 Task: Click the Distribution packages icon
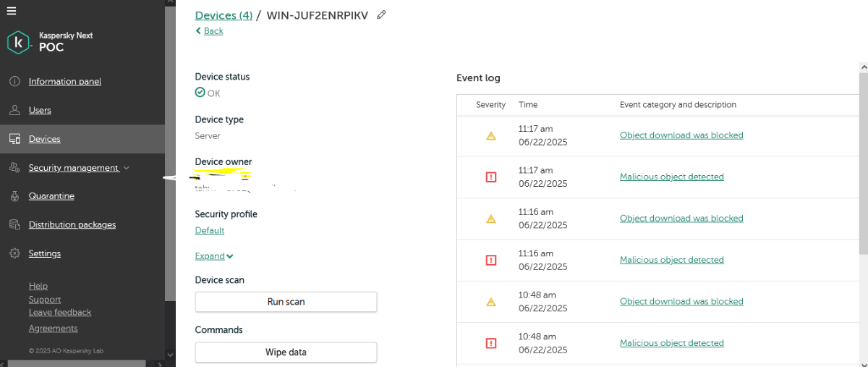14,224
